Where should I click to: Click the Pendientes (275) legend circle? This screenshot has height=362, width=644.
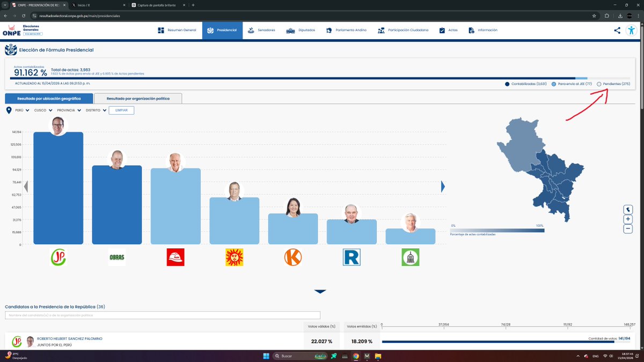click(599, 84)
